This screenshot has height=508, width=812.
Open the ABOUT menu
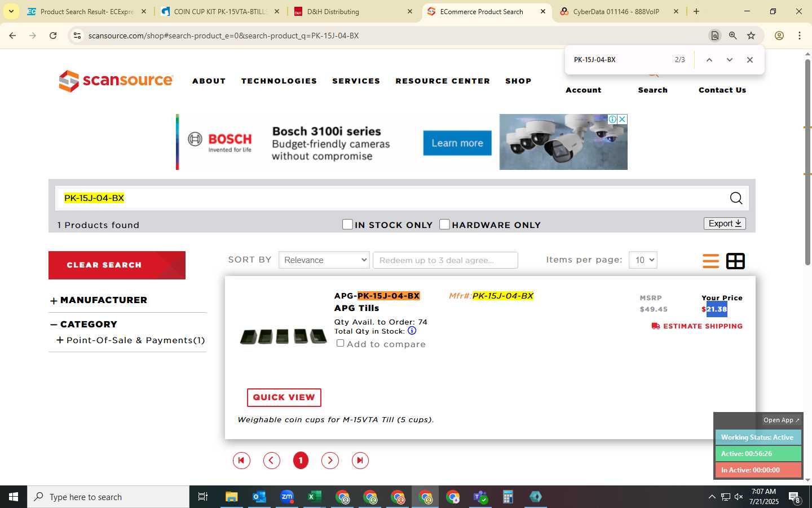tap(209, 81)
